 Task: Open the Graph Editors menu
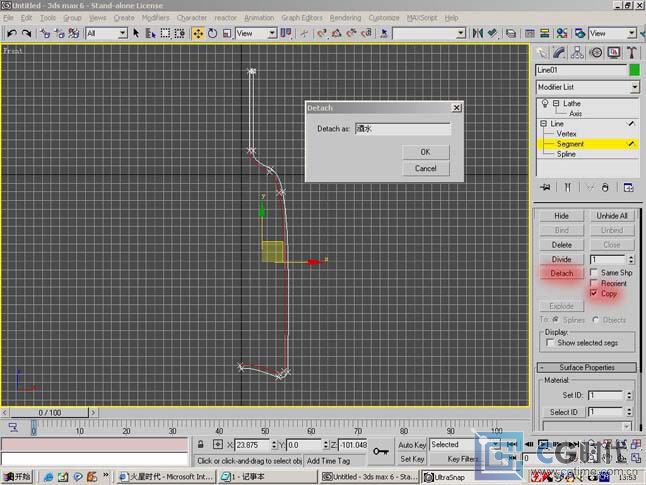point(302,18)
